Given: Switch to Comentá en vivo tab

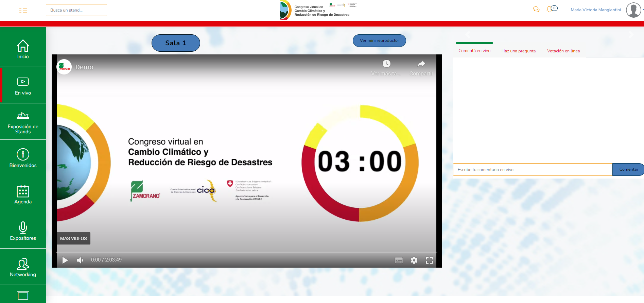Looking at the screenshot, I should click(x=474, y=51).
